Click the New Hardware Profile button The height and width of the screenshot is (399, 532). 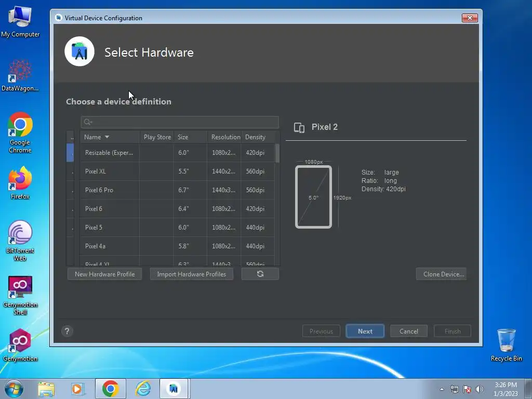(104, 274)
